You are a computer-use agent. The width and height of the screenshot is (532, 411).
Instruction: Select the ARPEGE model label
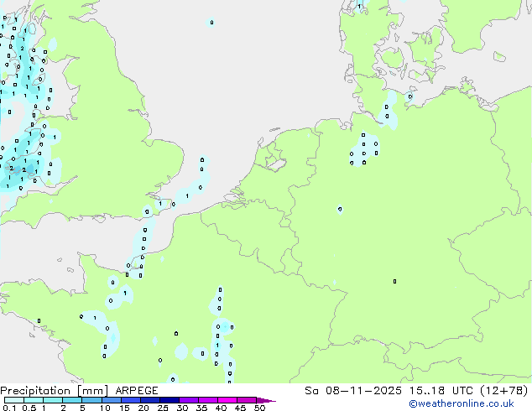coord(137,391)
